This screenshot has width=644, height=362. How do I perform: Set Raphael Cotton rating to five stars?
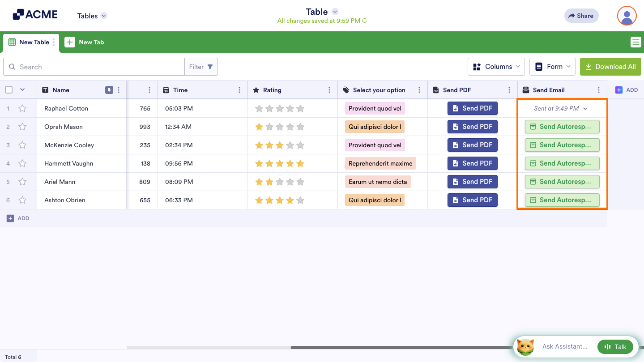tap(300, 108)
